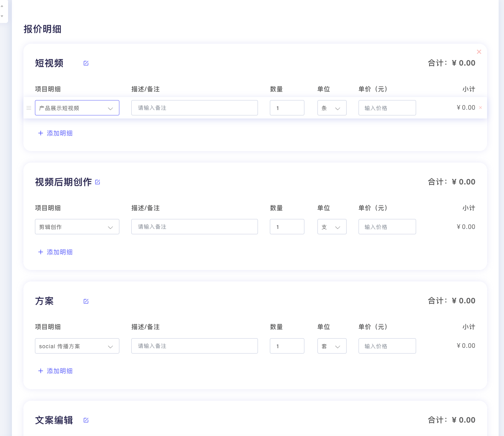
Task: Add a line item under 短视频
Action: [x=55, y=133]
